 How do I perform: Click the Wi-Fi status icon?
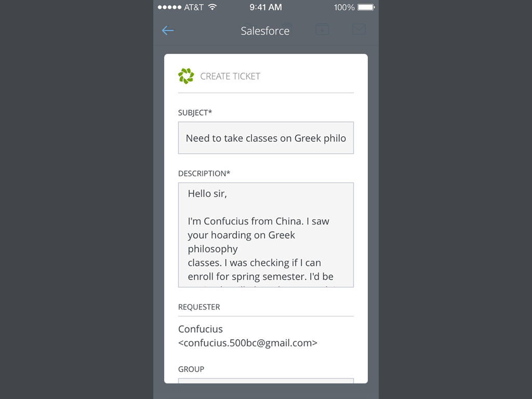click(212, 7)
